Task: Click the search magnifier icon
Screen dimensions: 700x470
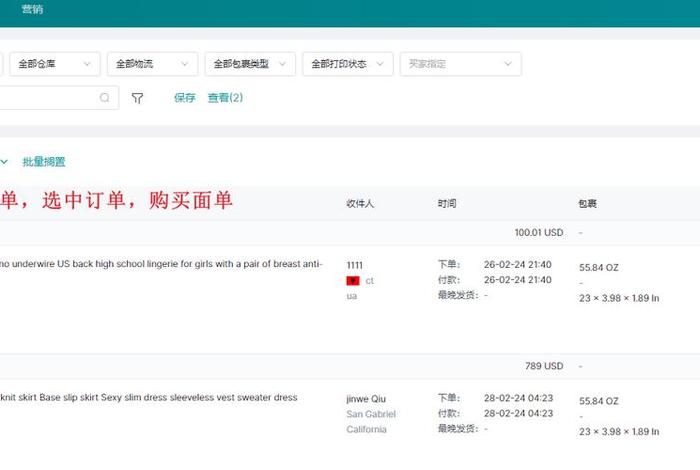Action: click(104, 97)
